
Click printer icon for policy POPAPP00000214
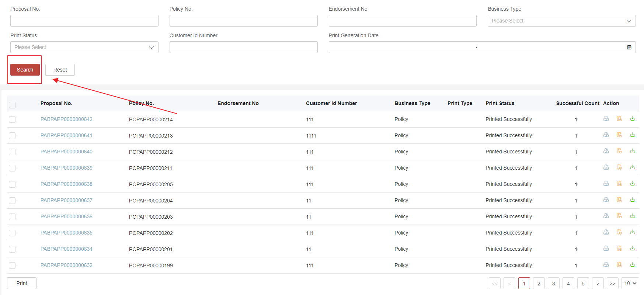point(606,119)
